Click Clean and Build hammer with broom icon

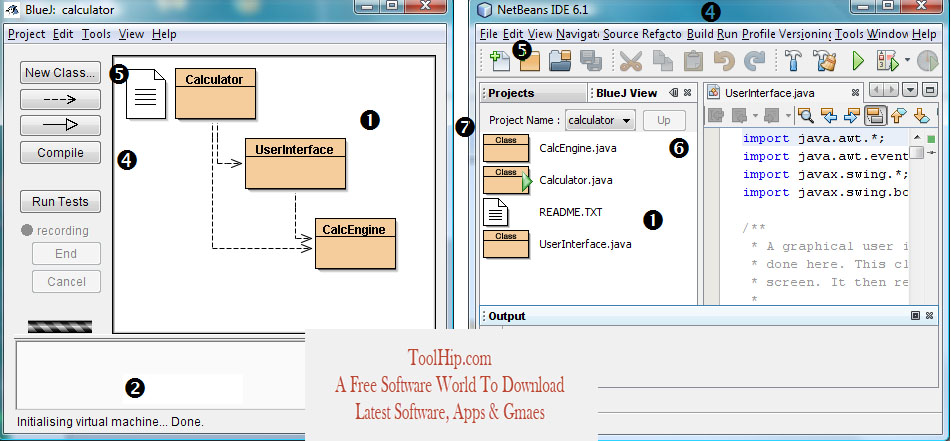coord(824,61)
